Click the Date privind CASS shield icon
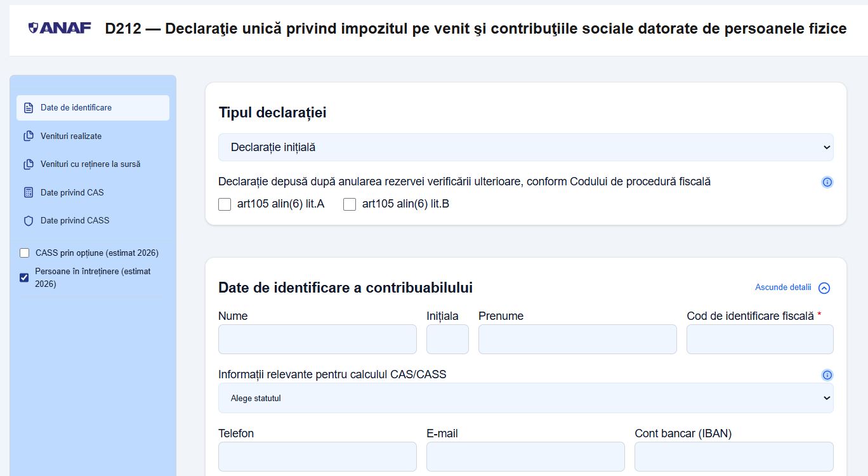Image resolution: width=868 pixels, height=476 pixels. pos(28,221)
